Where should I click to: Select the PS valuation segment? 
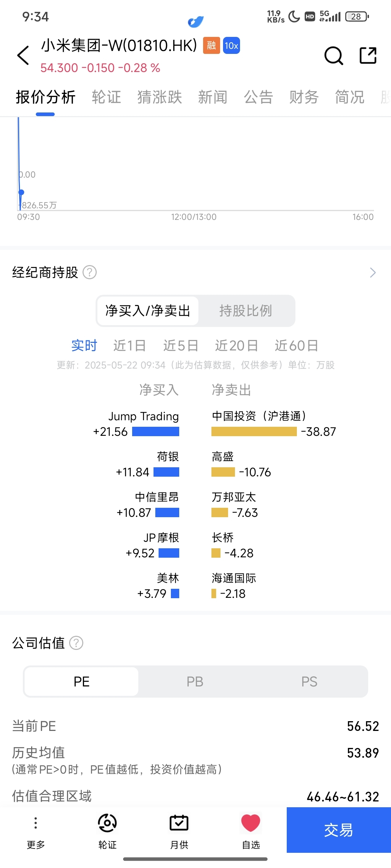pyautogui.click(x=310, y=682)
